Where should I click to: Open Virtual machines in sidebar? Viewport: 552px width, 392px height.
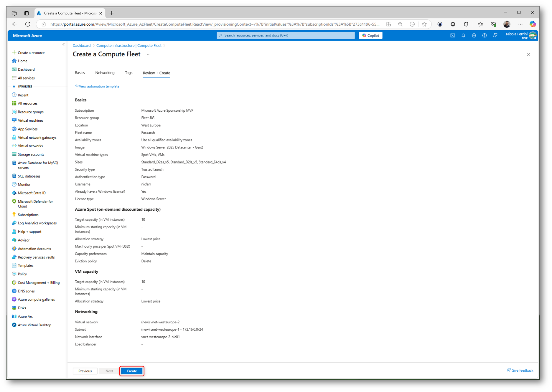pyautogui.click(x=30, y=120)
